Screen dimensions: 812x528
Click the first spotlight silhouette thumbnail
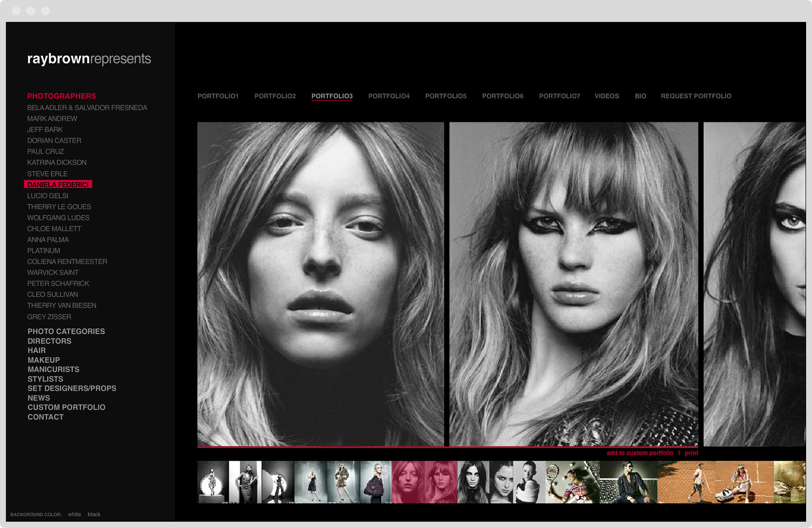coord(213,482)
